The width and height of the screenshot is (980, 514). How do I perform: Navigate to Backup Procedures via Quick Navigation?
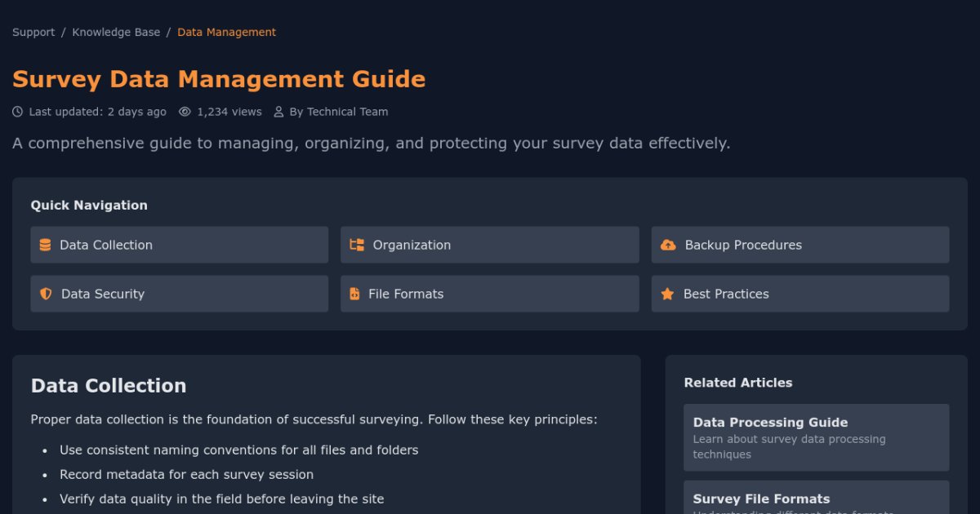(x=800, y=244)
